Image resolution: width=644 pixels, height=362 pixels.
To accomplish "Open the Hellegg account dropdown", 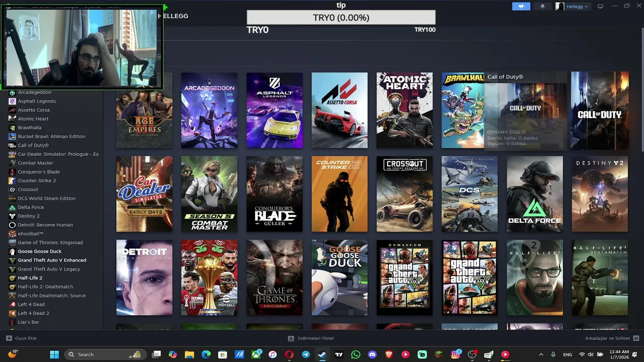I will tap(572, 6).
